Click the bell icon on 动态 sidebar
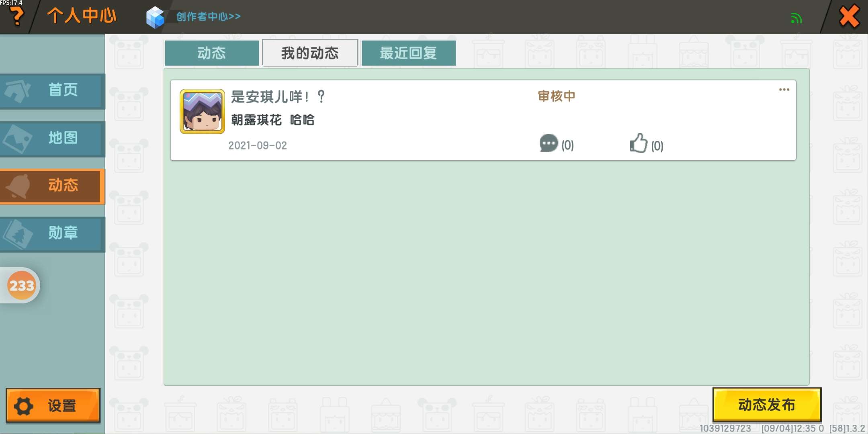Image resolution: width=868 pixels, height=434 pixels. [18, 186]
